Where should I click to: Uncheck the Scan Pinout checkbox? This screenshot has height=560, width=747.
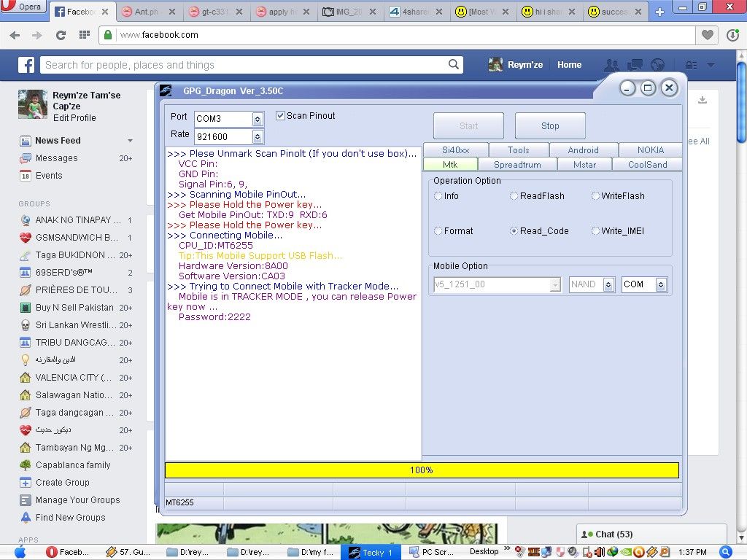(281, 116)
